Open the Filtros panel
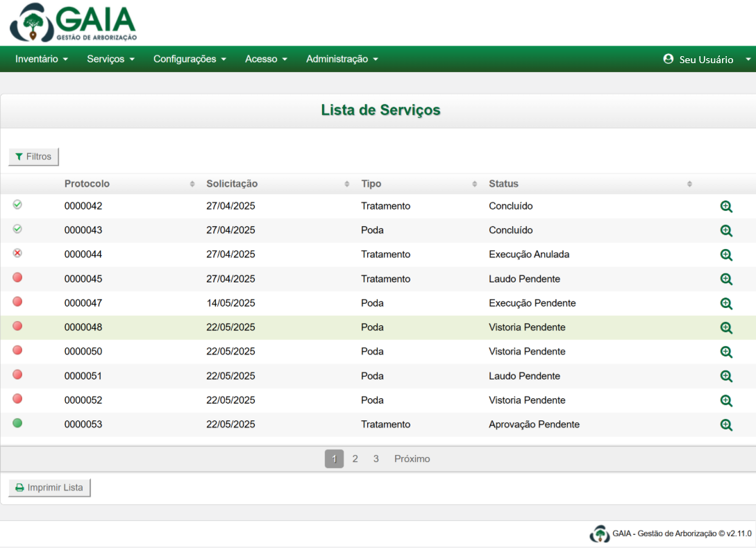This screenshot has height=548, width=756. pos(34,157)
